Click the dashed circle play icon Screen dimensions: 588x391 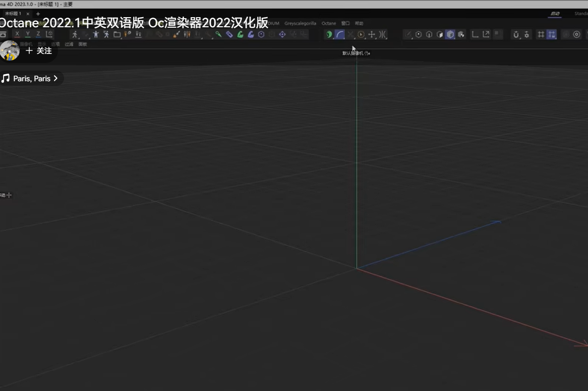[x=361, y=34]
